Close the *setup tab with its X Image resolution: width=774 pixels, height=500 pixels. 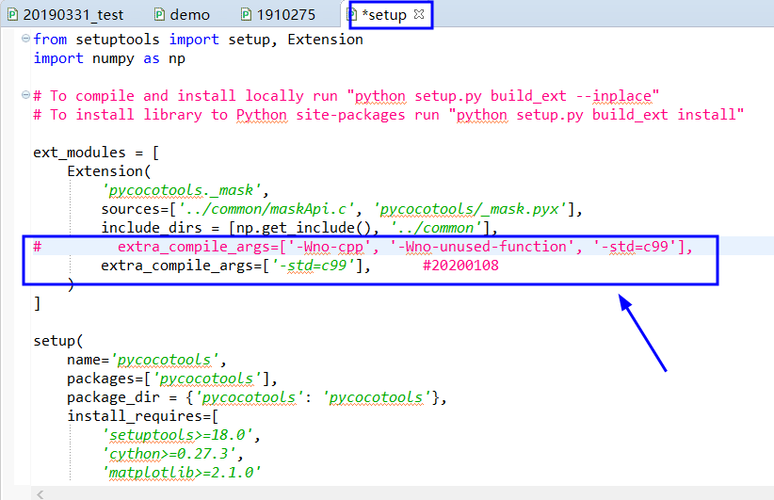click(x=419, y=14)
